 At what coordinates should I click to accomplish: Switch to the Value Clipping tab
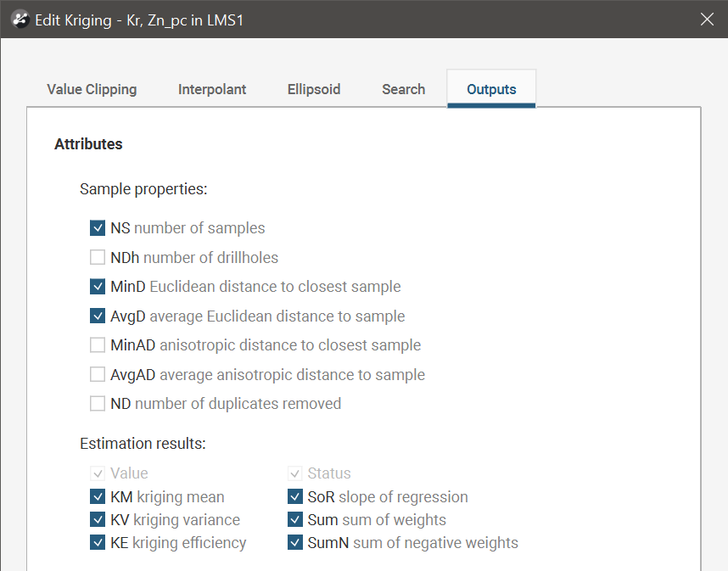point(92,89)
